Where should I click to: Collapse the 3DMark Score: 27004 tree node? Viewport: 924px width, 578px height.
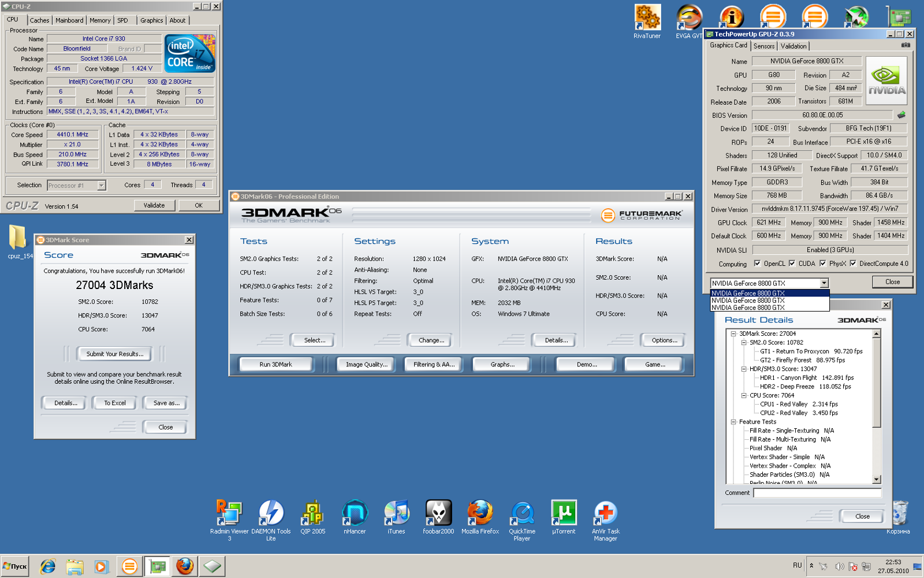(733, 334)
